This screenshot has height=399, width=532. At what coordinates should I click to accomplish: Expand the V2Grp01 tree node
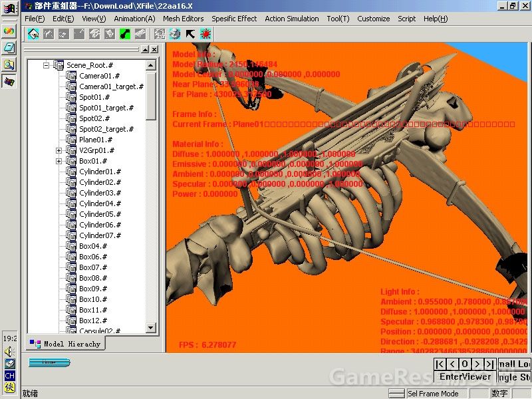coord(59,150)
